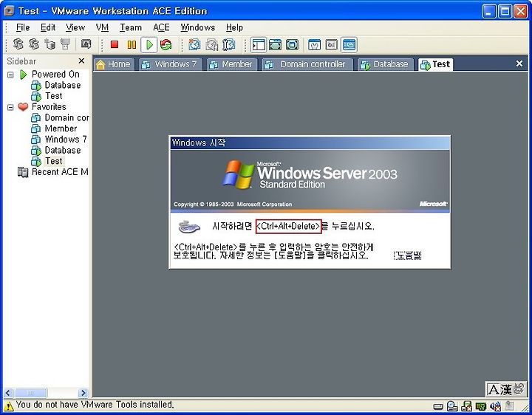Click the disconnected sound card status icon
532x415 pixels.
pyautogui.click(x=495, y=406)
